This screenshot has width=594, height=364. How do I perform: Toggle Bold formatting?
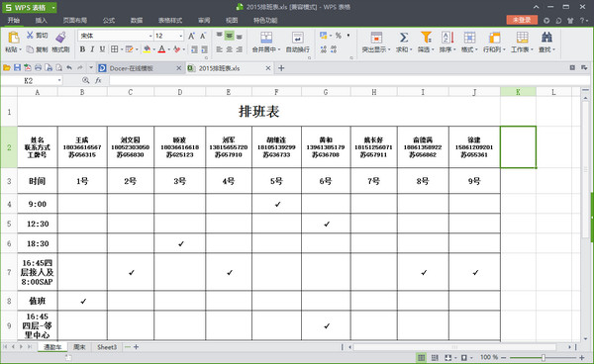82,49
